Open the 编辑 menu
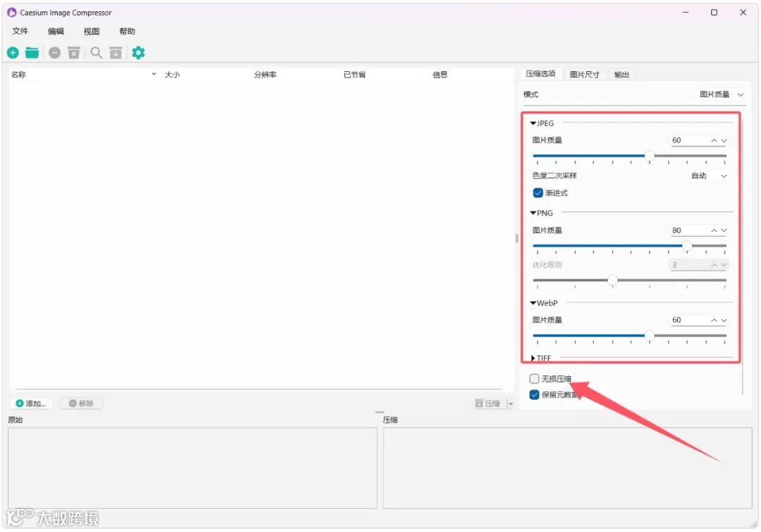The height and width of the screenshot is (532, 761). pyautogui.click(x=56, y=31)
